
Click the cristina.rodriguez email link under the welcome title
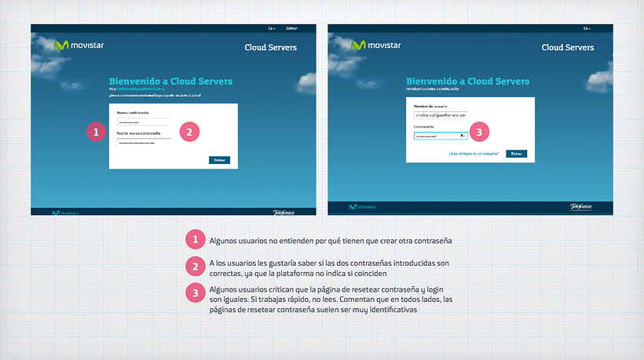[x=140, y=89]
